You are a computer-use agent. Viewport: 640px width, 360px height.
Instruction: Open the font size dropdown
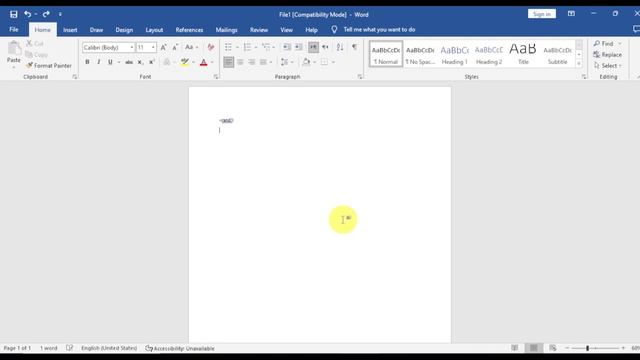click(x=153, y=48)
